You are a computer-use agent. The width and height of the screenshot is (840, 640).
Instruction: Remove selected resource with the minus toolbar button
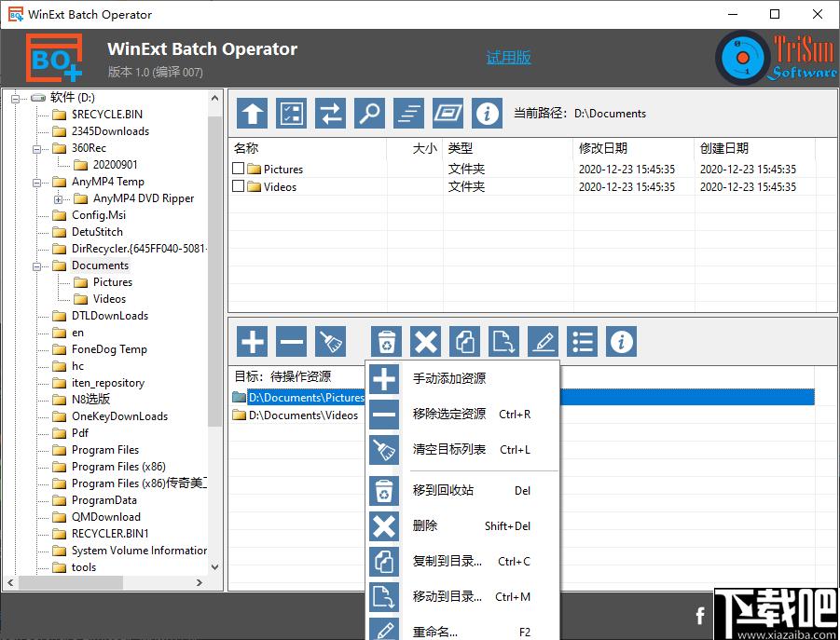pyautogui.click(x=292, y=341)
